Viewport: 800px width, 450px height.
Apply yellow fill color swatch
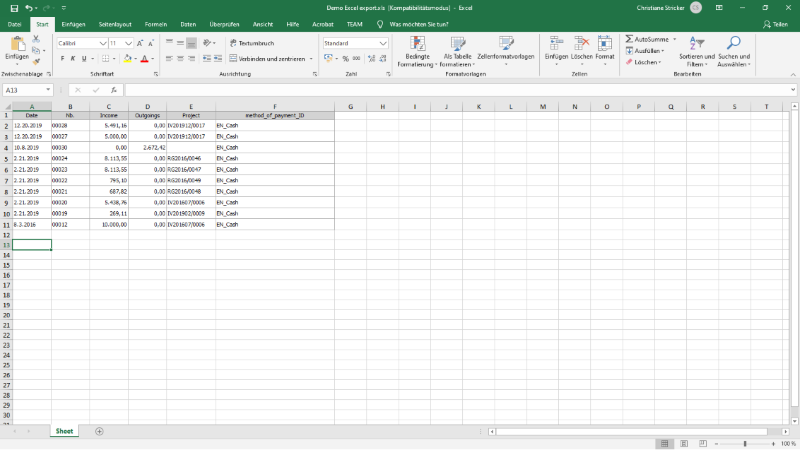(128, 59)
